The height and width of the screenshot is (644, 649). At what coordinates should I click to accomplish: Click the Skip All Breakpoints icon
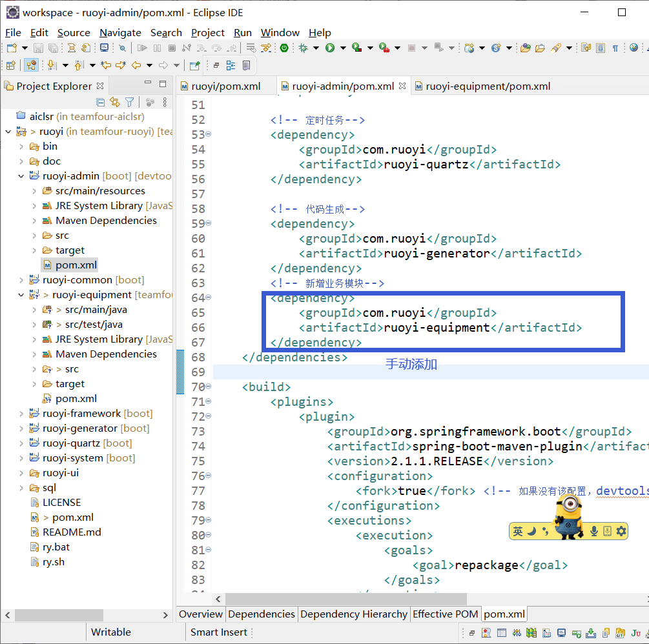coord(122,48)
